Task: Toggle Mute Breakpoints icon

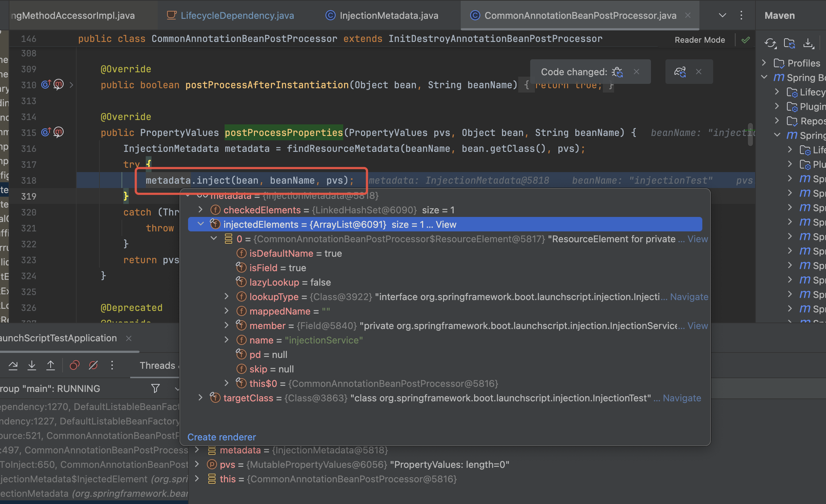Action: point(93,366)
